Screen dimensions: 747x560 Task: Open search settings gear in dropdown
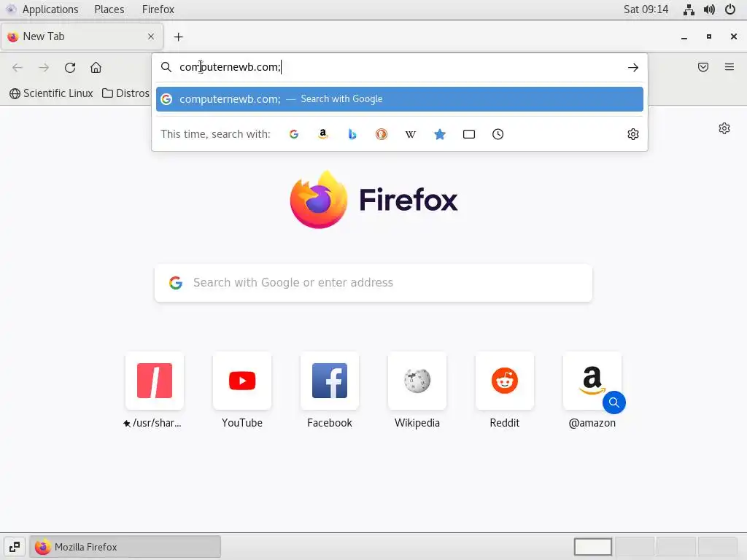coord(632,134)
